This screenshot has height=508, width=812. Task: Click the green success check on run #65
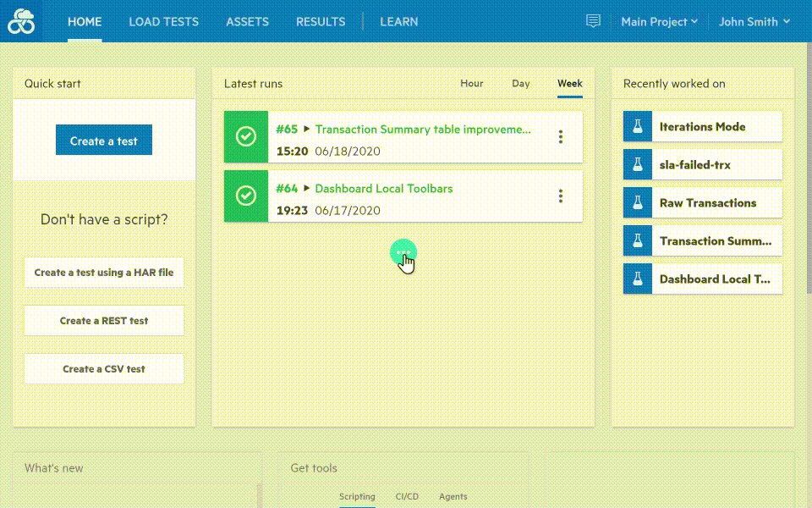(x=245, y=137)
